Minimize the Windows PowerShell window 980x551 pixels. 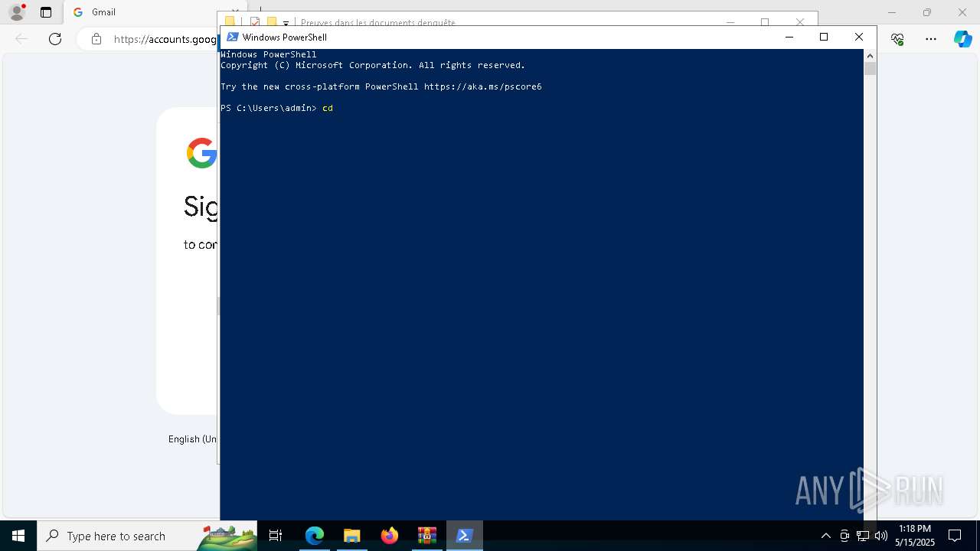tap(789, 37)
